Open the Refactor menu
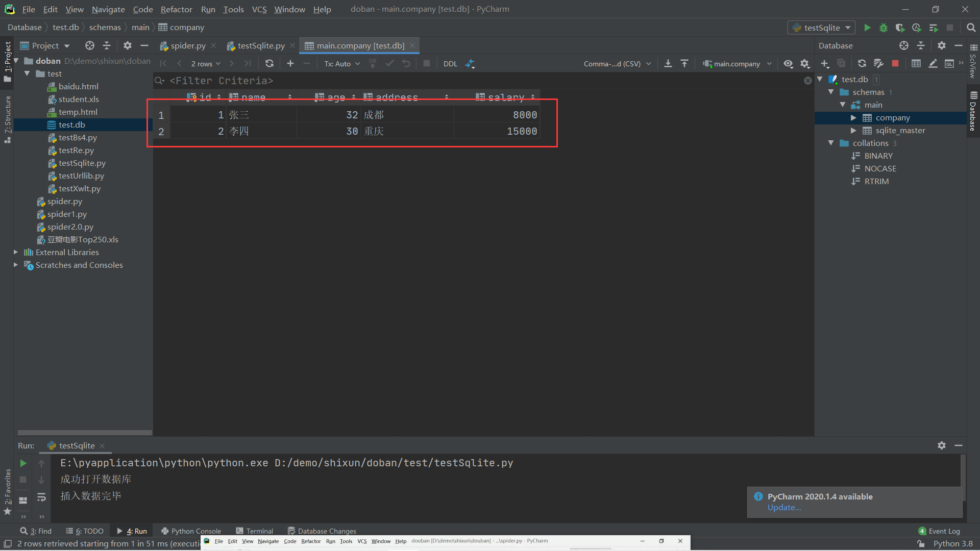 click(x=176, y=9)
